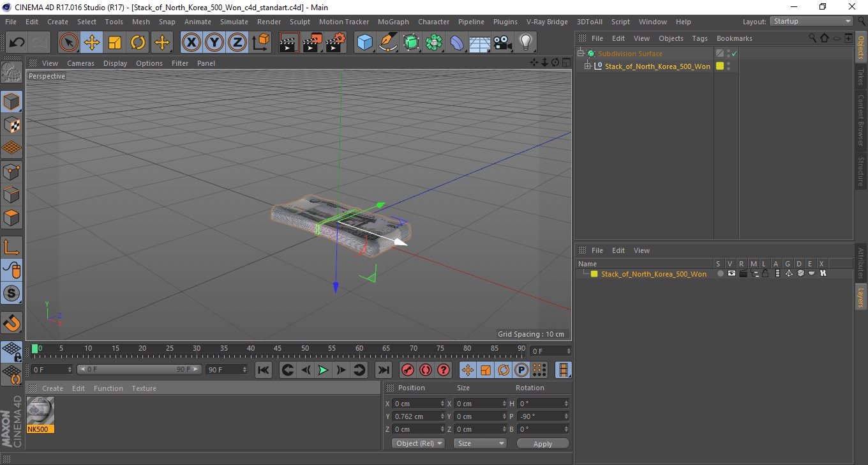Click Record Active Objects button
This screenshot has height=465, width=868.
[x=407, y=370]
